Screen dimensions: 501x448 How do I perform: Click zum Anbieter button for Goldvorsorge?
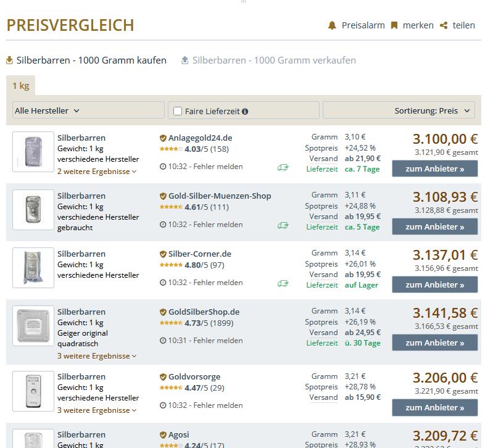pos(434,407)
